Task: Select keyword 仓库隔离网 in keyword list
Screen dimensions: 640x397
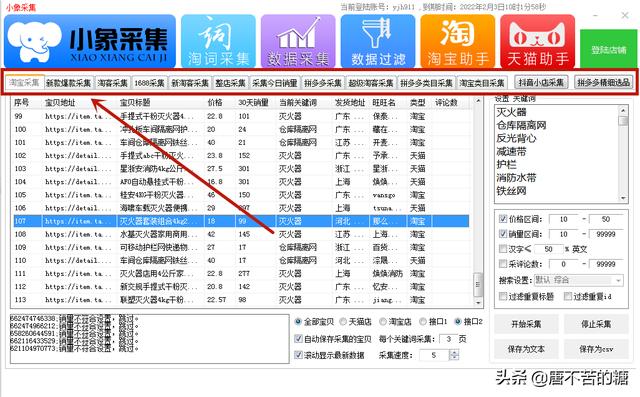Action: [521, 125]
